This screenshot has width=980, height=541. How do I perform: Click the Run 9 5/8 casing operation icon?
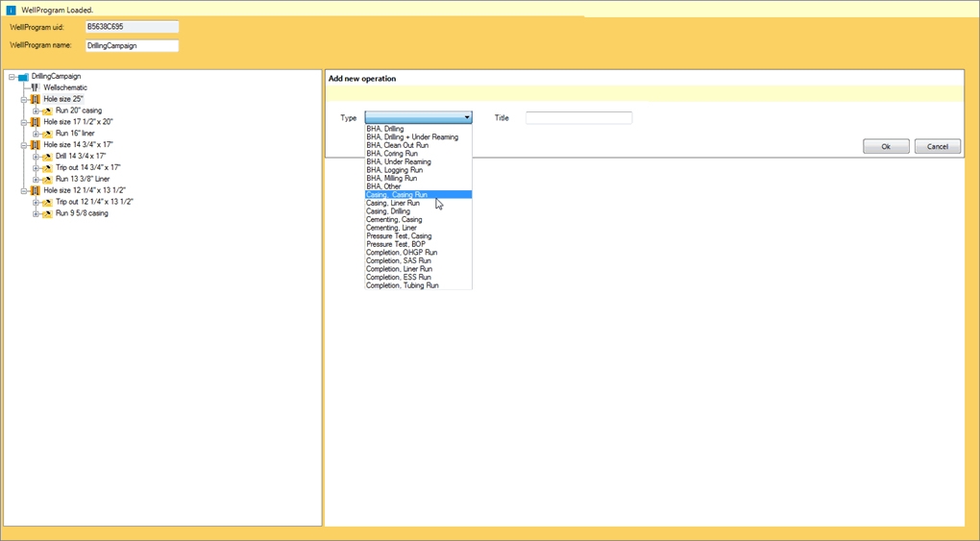47,214
